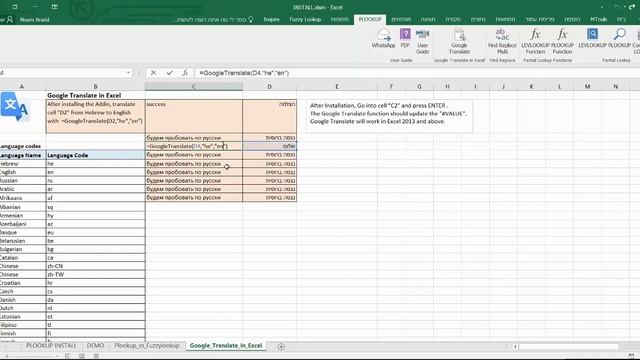Click the 'Language codes' label cell

pyautogui.click(x=23, y=146)
